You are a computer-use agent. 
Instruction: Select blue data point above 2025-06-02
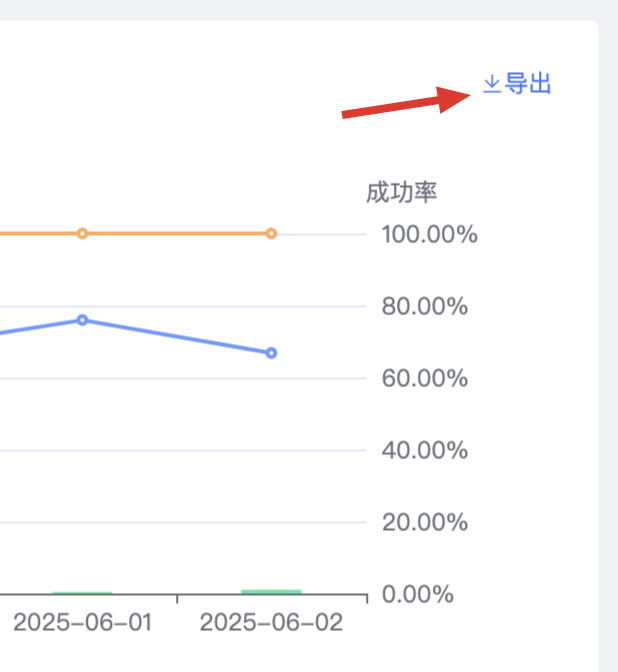tap(271, 353)
